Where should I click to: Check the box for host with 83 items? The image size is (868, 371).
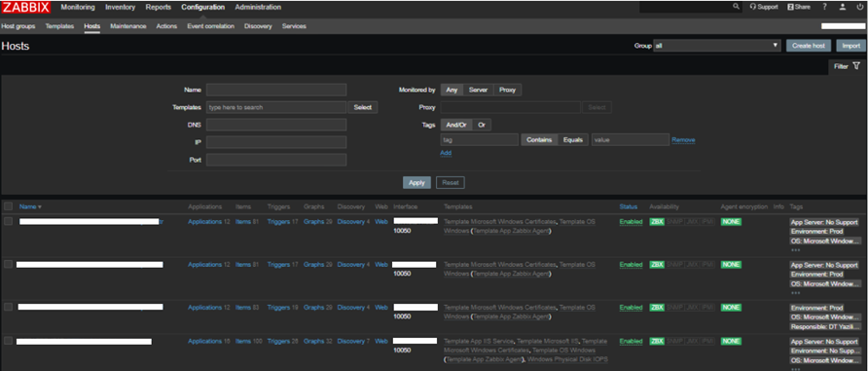click(x=9, y=307)
